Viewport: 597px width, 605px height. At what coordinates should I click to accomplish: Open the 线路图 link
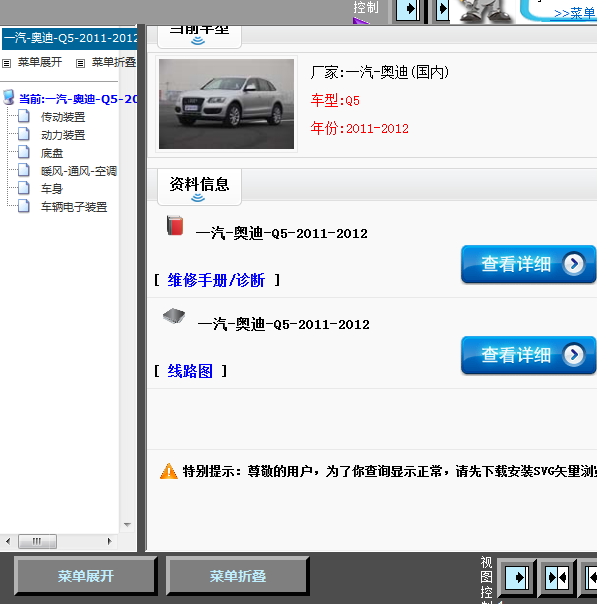coord(190,371)
